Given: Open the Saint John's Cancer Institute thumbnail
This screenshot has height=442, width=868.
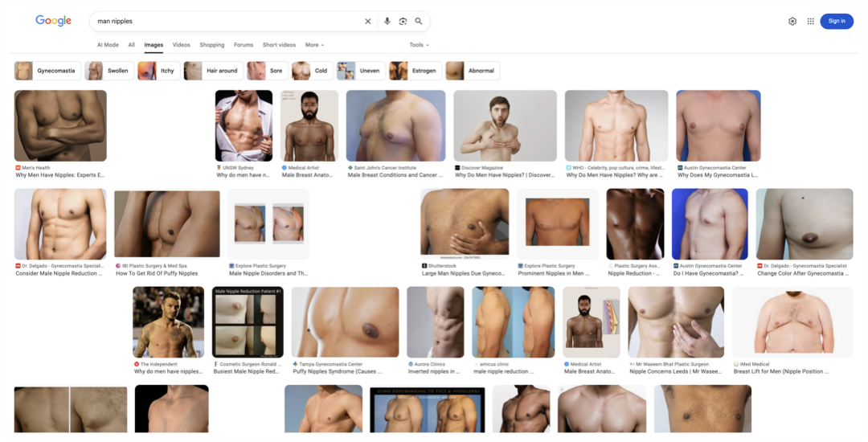Looking at the screenshot, I should click(x=395, y=125).
